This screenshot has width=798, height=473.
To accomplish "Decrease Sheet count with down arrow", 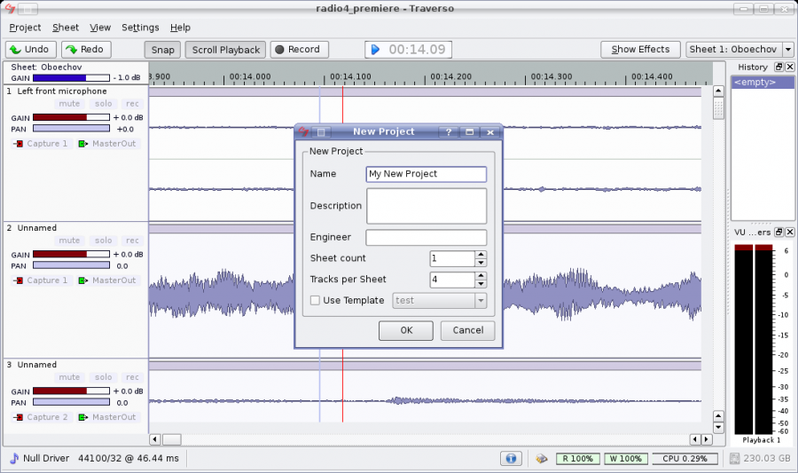I will click(480, 263).
